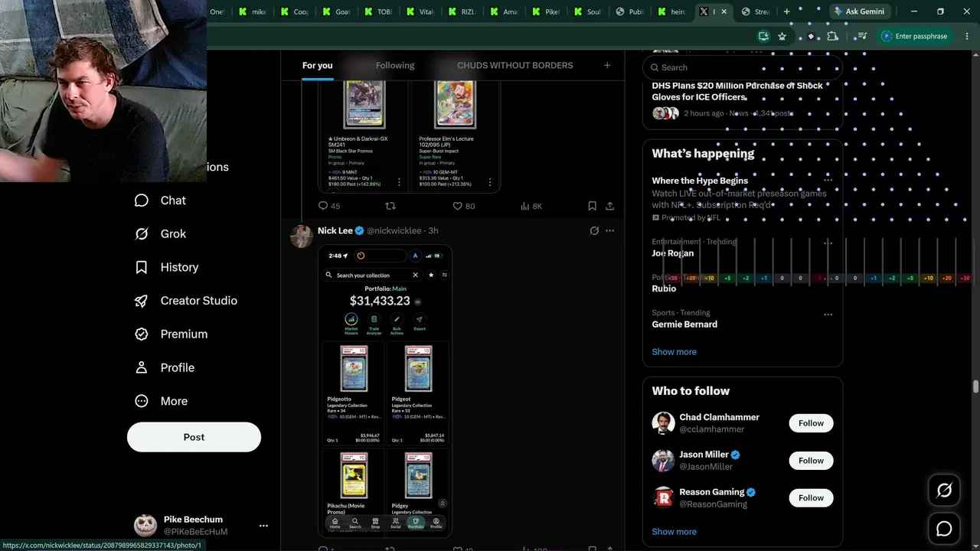
Task: Click the Enter passphrase profile button
Action: pos(914,36)
